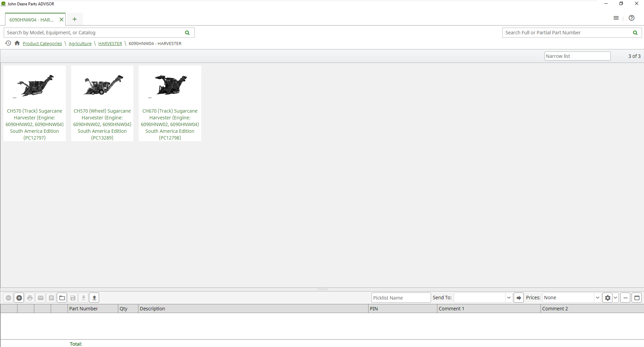Open the Agriculture breadcrumb link

(x=80, y=44)
